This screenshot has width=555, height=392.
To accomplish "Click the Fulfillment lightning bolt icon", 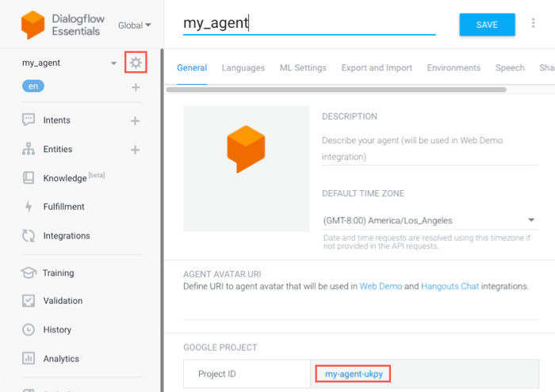I will tap(29, 207).
